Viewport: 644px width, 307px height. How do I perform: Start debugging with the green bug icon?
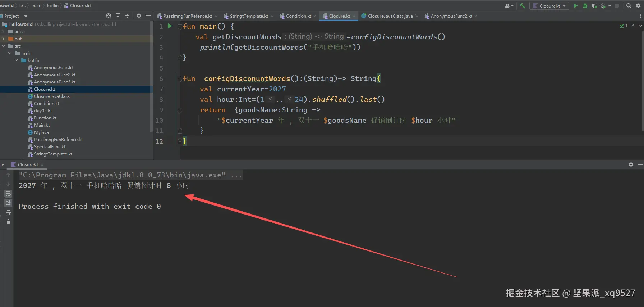pyautogui.click(x=585, y=6)
